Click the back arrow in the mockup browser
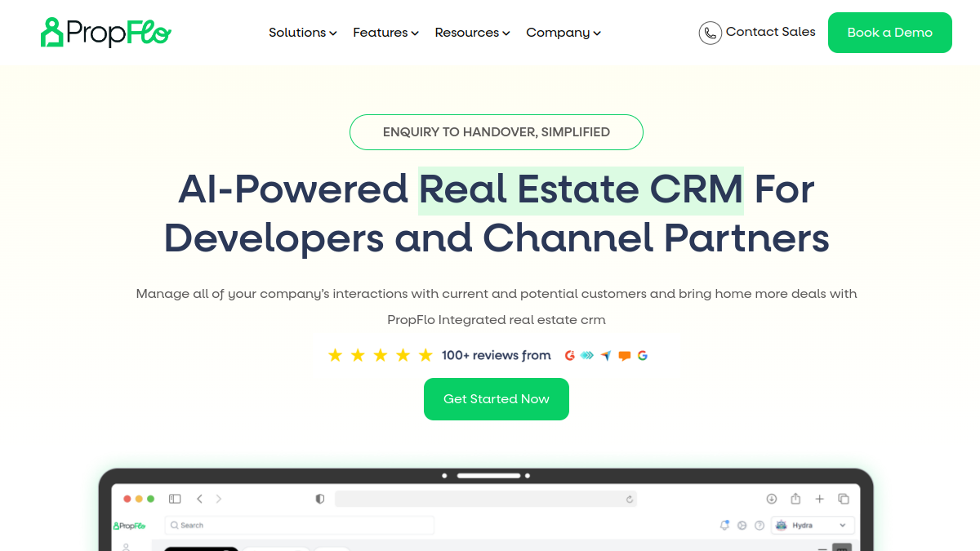Viewport: 980px width, 551px height. click(x=199, y=499)
